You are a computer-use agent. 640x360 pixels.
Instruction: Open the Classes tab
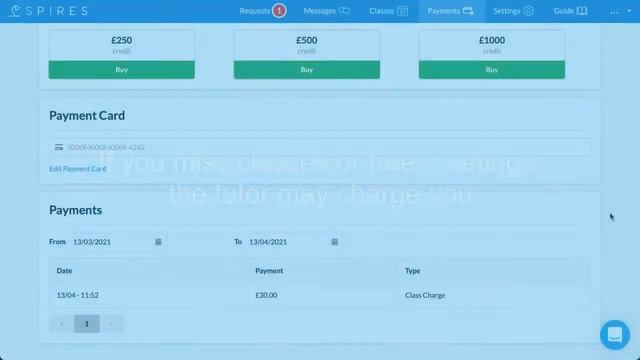pyautogui.click(x=388, y=11)
